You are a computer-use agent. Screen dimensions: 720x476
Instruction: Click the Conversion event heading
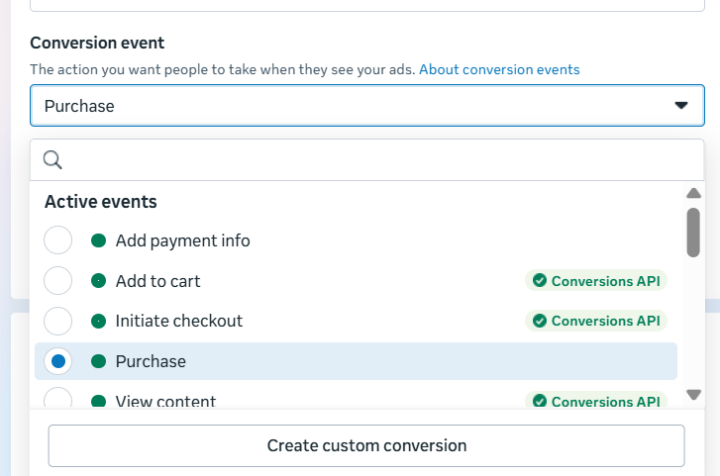[x=97, y=43]
